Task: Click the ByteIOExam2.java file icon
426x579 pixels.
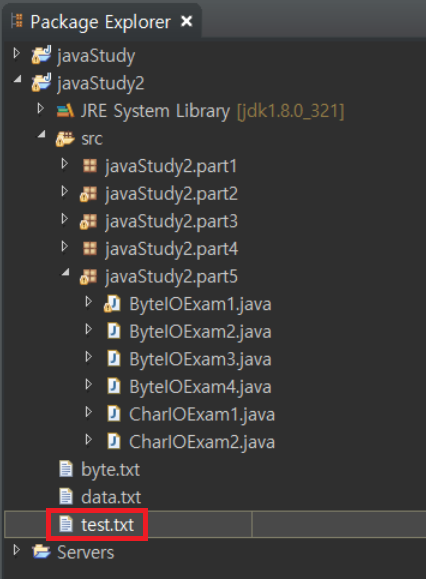Action: point(114,331)
